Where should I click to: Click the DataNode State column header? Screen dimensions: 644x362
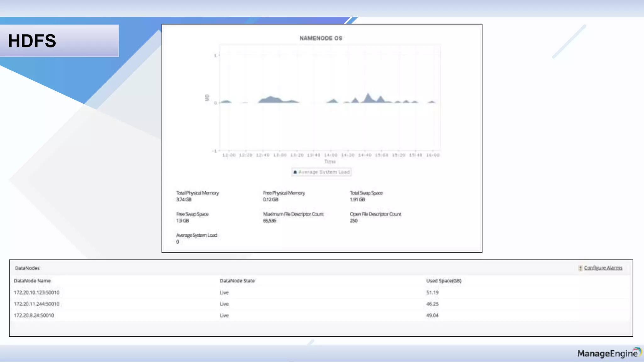[x=237, y=281]
